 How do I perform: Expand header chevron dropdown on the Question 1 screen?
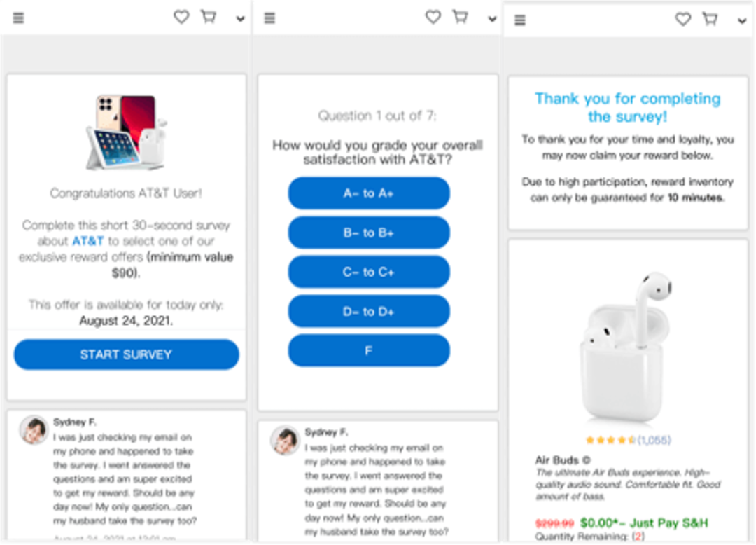(492, 20)
